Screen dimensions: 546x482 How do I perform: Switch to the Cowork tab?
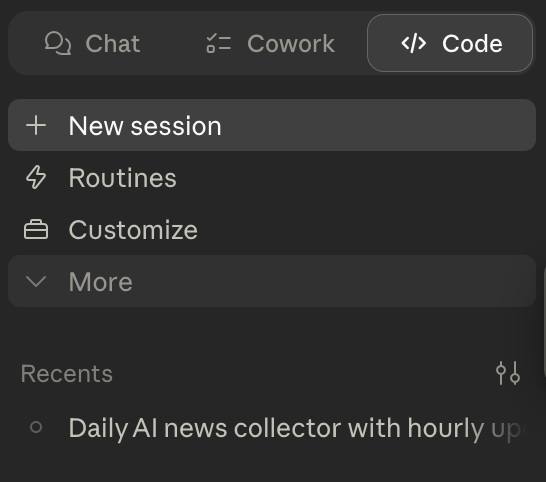(x=270, y=44)
